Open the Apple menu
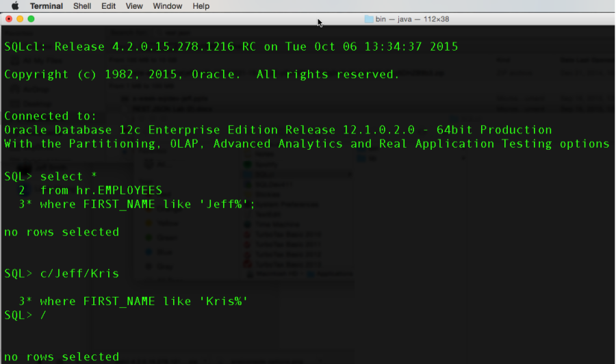This screenshot has width=616, height=364. (x=15, y=6)
